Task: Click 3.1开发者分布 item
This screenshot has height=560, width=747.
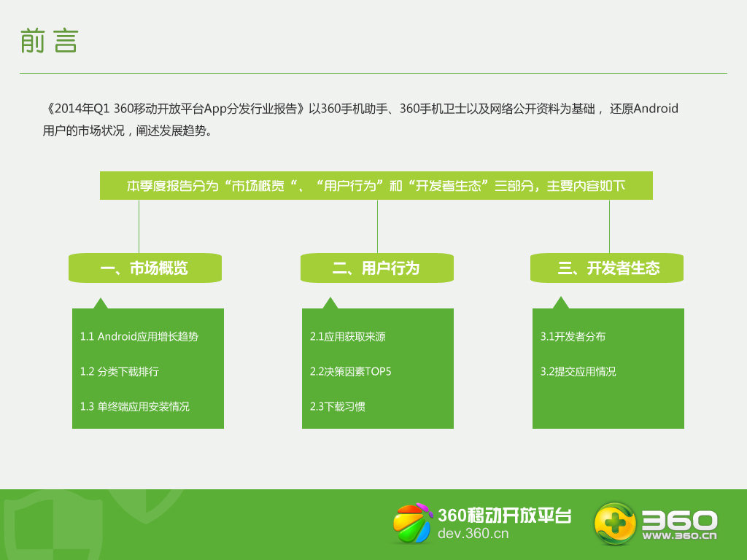Action: [x=573, y=337]
